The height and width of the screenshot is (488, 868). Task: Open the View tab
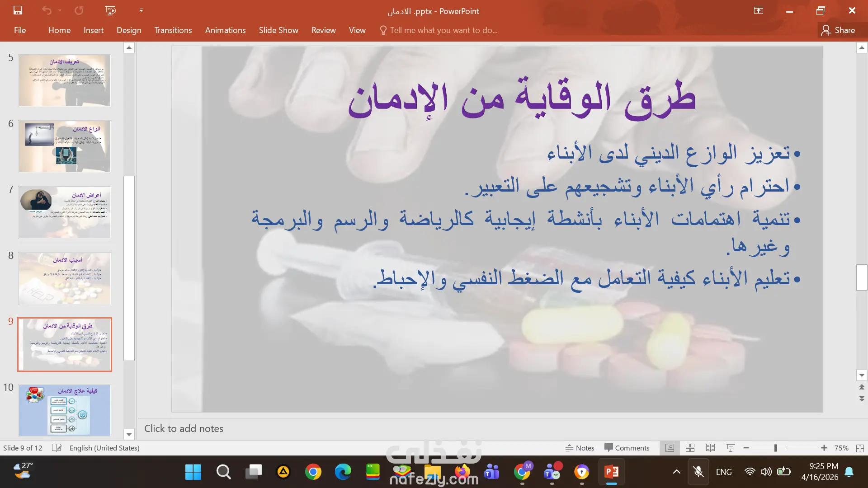pyautogui.click(x=357, y=30)
